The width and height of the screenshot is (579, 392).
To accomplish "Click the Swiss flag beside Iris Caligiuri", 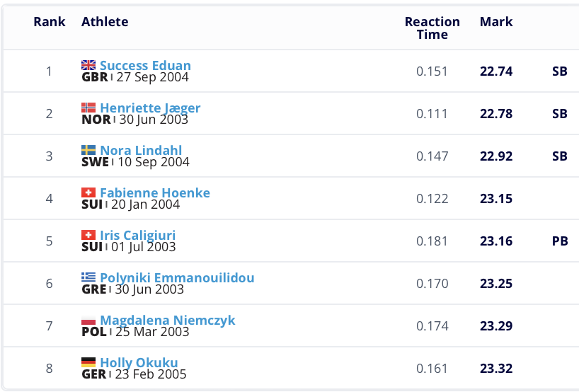I will click(x=88, y=236).
